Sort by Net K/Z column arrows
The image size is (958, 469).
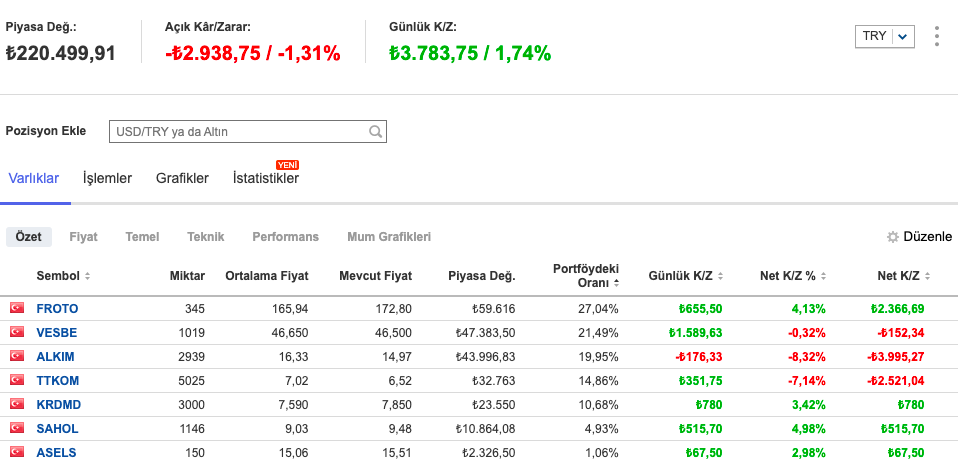(x=927, y=276)
